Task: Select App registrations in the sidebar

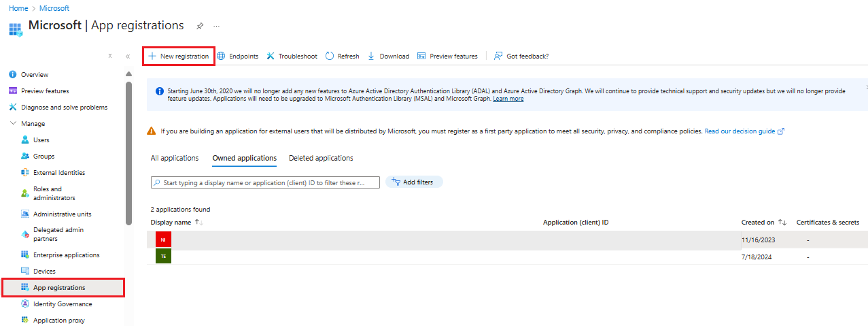Action: (x=63, y=288)
